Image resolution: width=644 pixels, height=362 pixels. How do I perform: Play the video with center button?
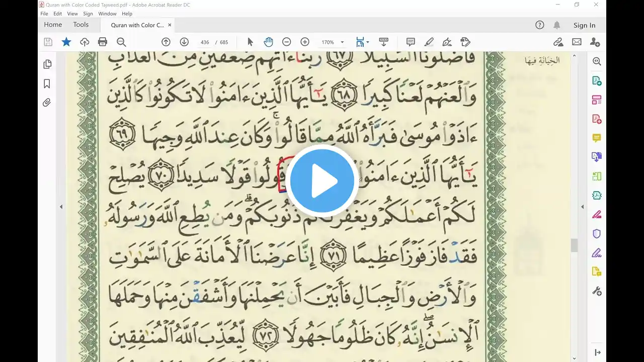(322, 181)
